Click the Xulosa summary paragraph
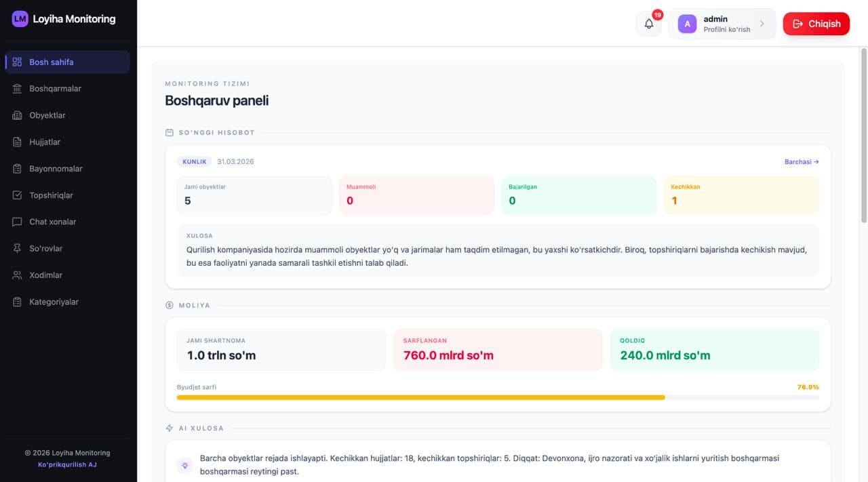This screenshot has height=482, width=868. point(497,256)
